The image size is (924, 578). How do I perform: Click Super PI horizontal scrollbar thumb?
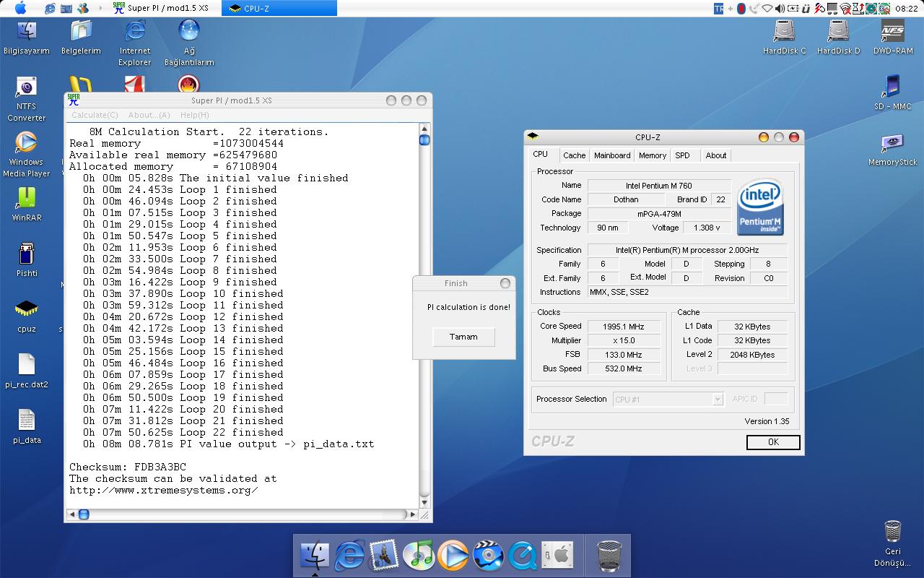[x=83, y=514]
